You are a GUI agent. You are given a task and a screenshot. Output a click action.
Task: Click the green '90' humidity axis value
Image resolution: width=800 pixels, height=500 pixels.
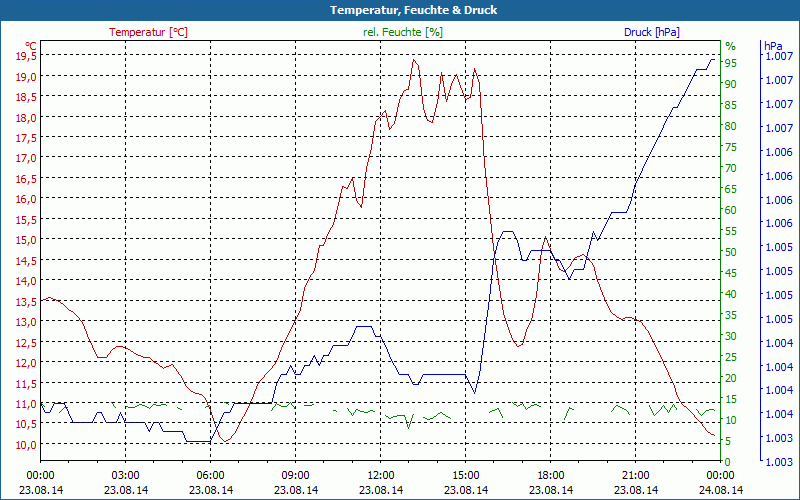731,84
